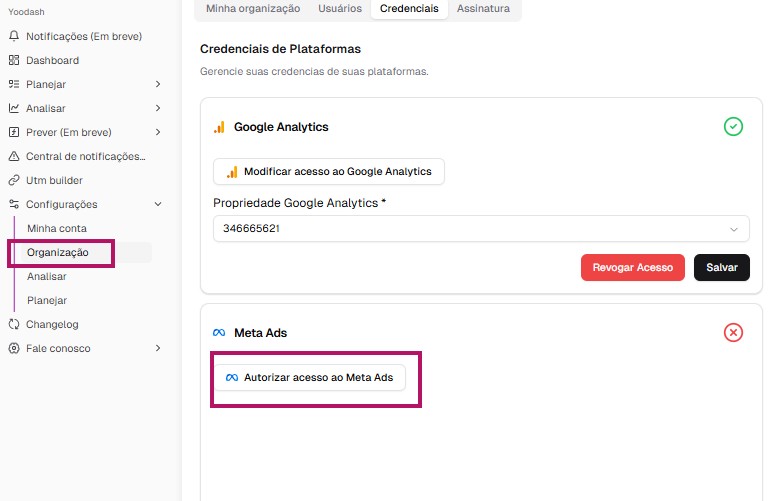Viewport: 770px width, 501px height.
Task: Open Central de notificações menu item
Action: click(x=85, y=156)
